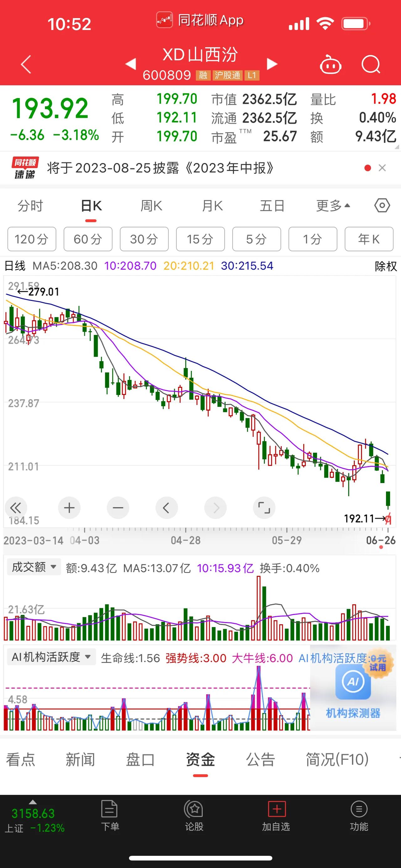Expand quote details corner triangle
Viewport: 401px width, 868px height.
[x=396, y=147]
